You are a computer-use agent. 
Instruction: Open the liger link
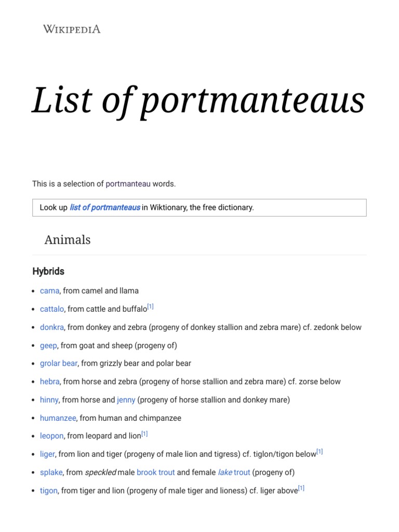[x=47, y=454]
